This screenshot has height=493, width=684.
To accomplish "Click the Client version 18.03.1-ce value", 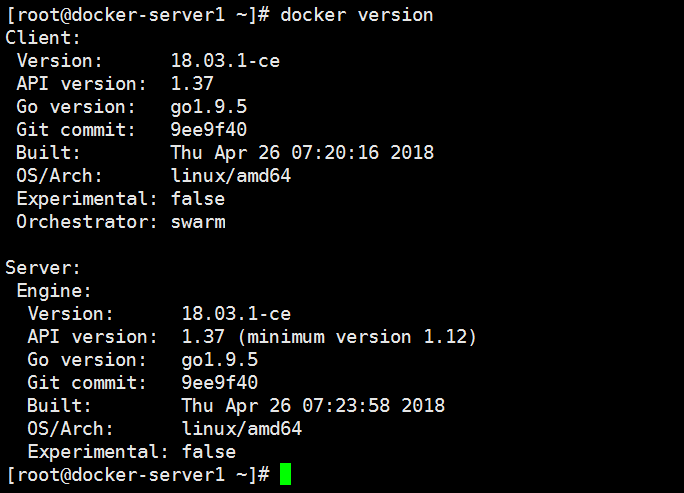I will point(225,61).
